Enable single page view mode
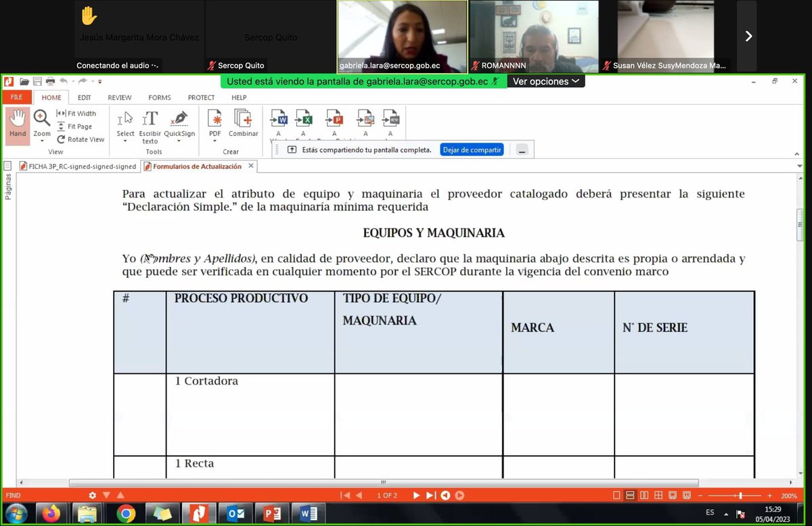Image resolution: width=812 pixels, height=526 pixels. [x=616, y=496]
